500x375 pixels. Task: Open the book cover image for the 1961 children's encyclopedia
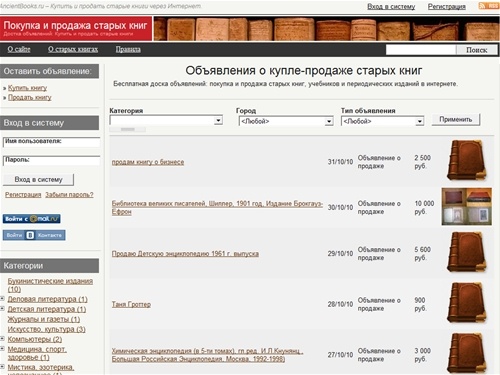point(467,253)
